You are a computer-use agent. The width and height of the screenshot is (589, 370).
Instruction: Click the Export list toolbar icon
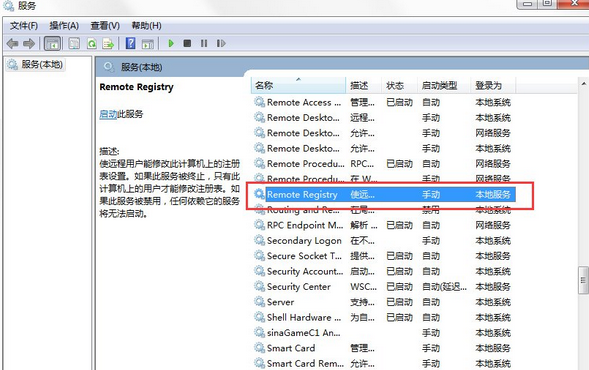pyautogui.click(x=108, y=44)
